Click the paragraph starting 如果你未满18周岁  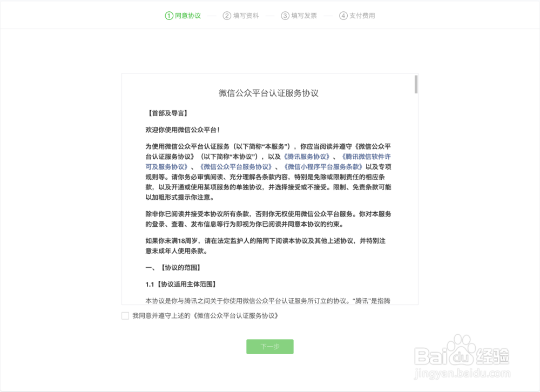tap(266, 246)
